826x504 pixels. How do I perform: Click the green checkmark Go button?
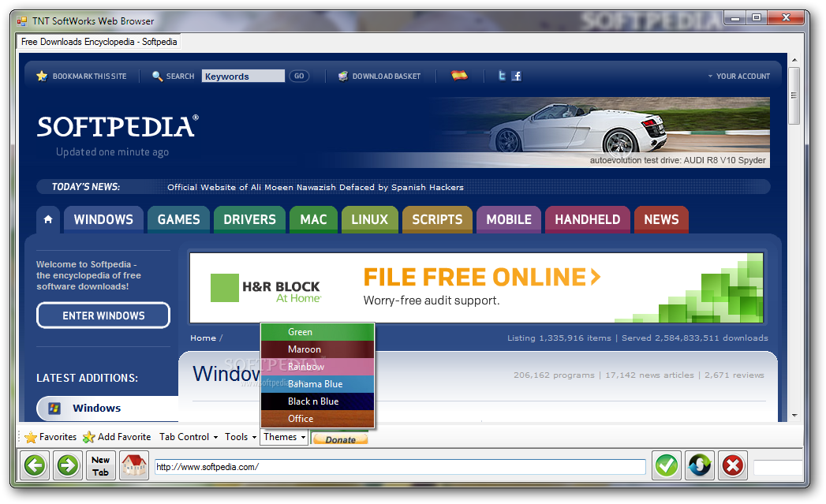[x=667, y=465]
